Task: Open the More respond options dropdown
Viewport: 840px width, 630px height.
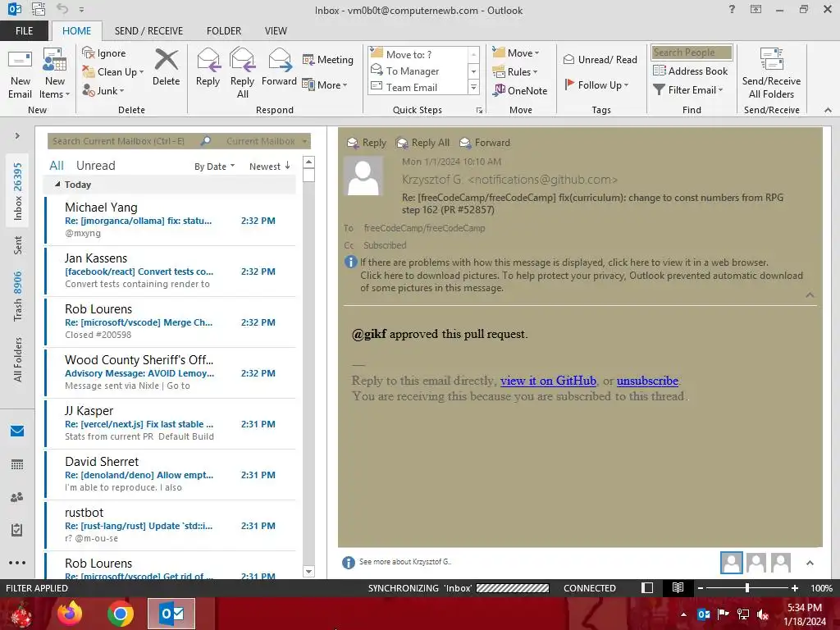Action: [325, 84]
